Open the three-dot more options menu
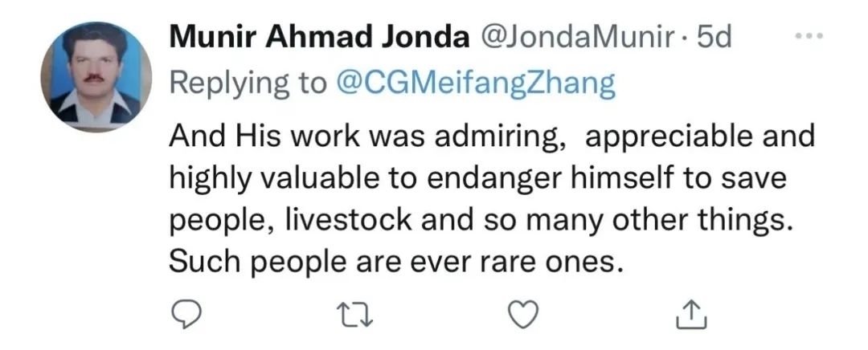Screen dimensions: 868x350 (809, 37)
